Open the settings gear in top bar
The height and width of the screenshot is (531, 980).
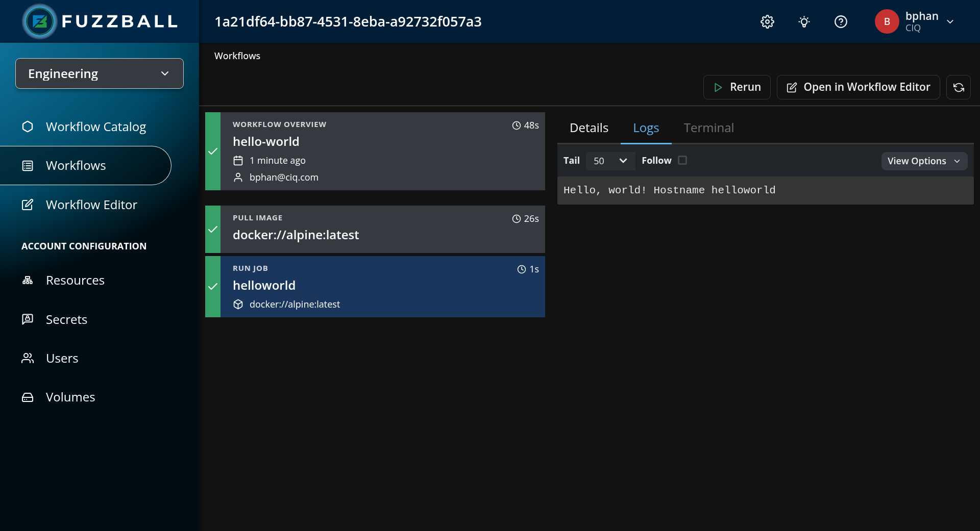coord(767,21)
